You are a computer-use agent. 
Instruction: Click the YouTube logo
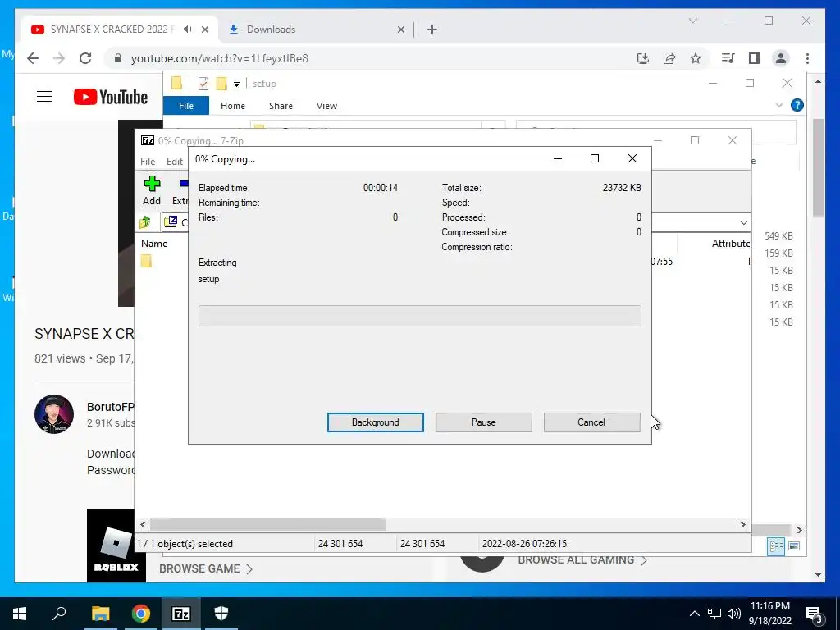111,97
